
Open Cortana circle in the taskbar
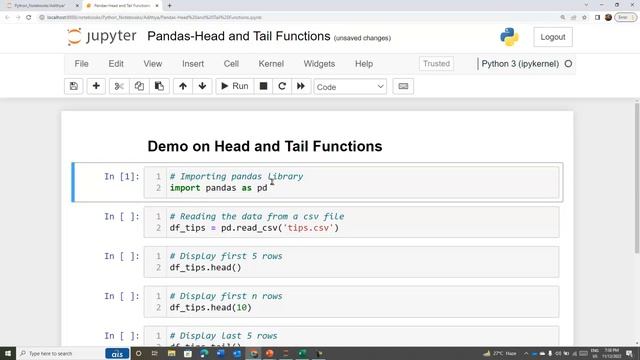click(x=138, y=353)
